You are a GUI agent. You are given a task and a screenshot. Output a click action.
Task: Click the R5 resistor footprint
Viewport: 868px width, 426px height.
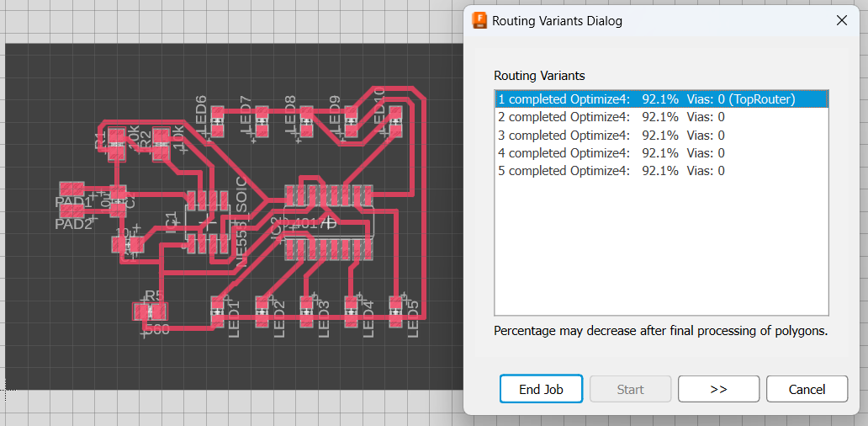click(x=151, y=311)
